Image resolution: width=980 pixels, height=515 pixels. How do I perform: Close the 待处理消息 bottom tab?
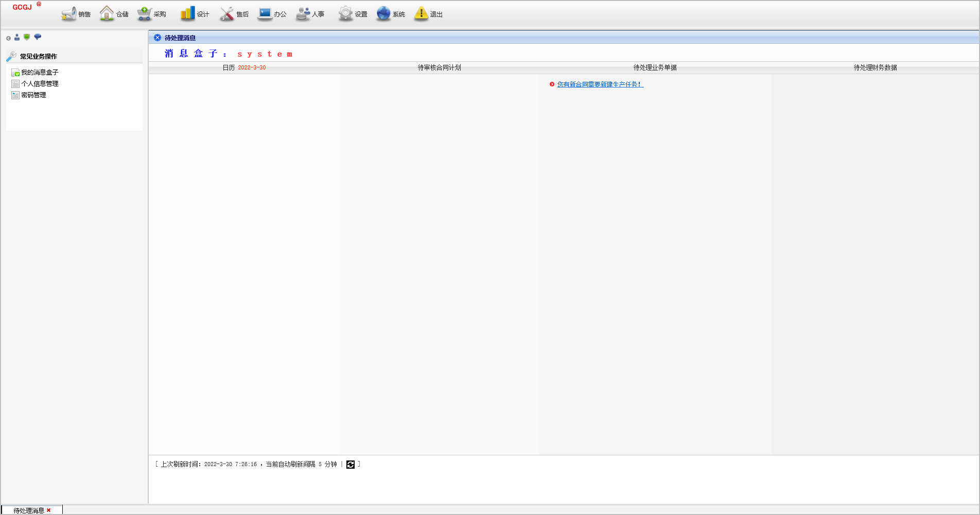coord(49,510)
